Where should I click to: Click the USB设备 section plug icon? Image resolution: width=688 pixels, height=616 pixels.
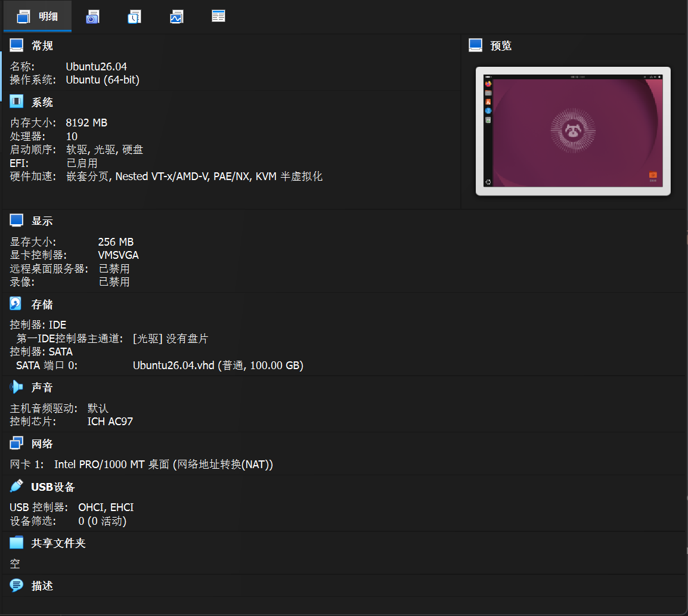(x=16, y=486)
